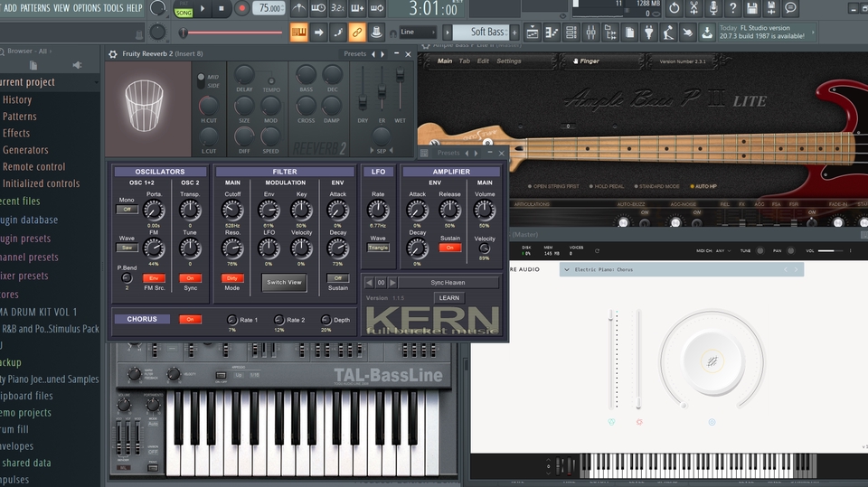Toggle the loop recording icon
This screenshot has width=868, height=487.
(376, 8)
